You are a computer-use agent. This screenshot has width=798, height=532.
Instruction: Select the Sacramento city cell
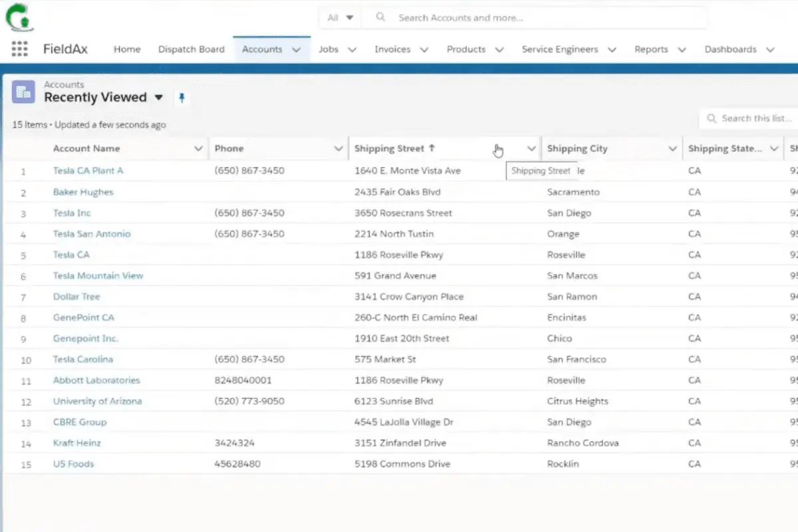(573, 192)
